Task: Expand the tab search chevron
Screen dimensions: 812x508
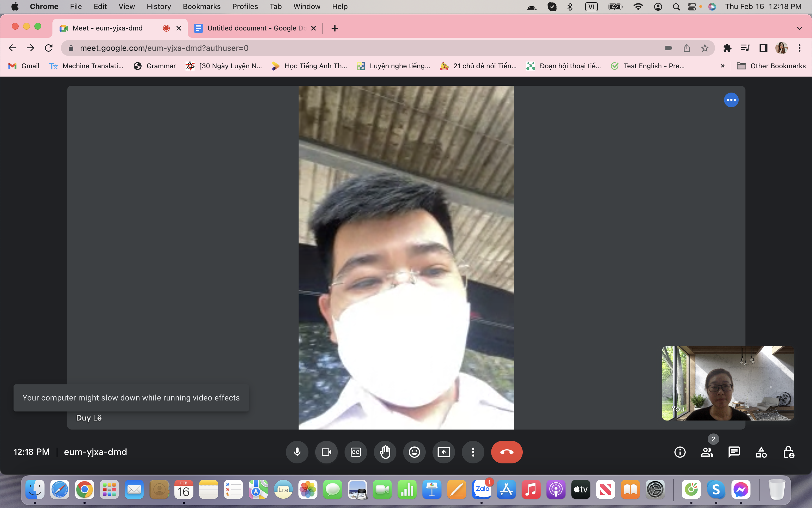Action: coord(799,28)
